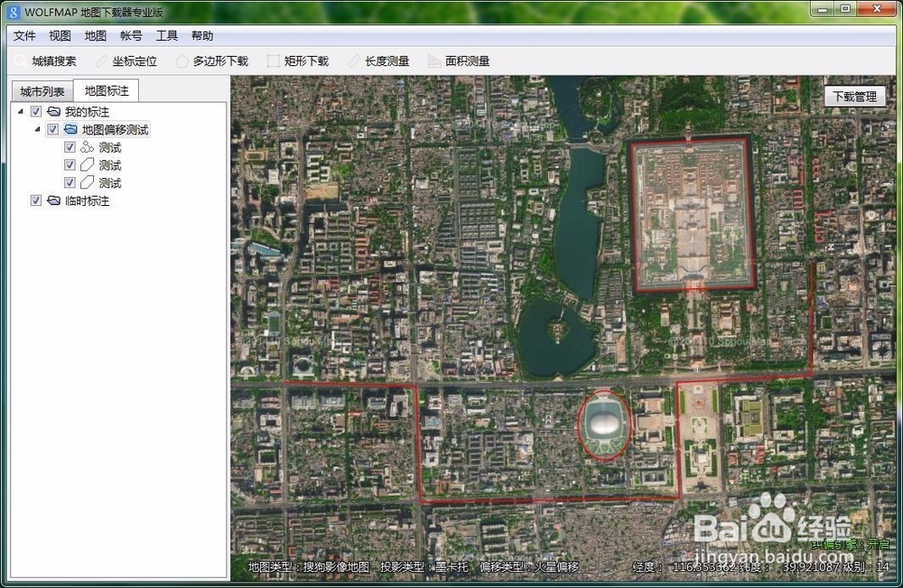Collapse the 我的标注 tree node

(21, 111)
